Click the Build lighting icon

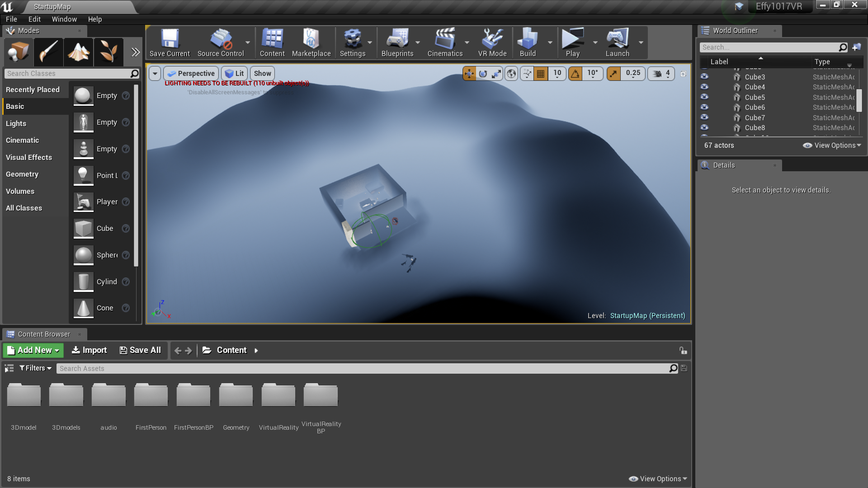pyautogui.click(x=527, y=43)
